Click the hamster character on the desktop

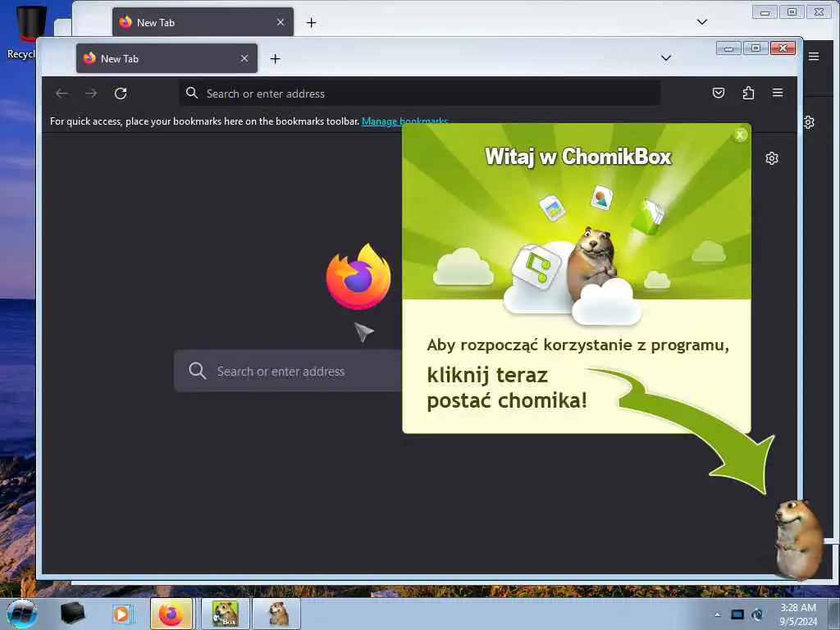(x=799, y=540)
